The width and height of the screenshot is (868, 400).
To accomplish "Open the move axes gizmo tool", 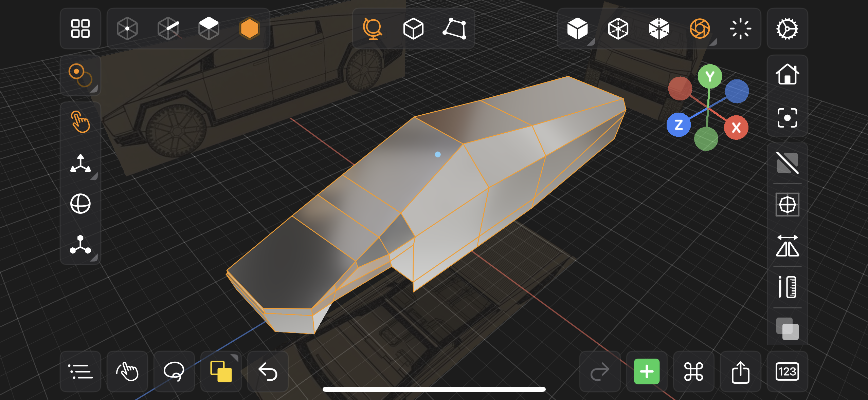I will (x=80, y=164).
